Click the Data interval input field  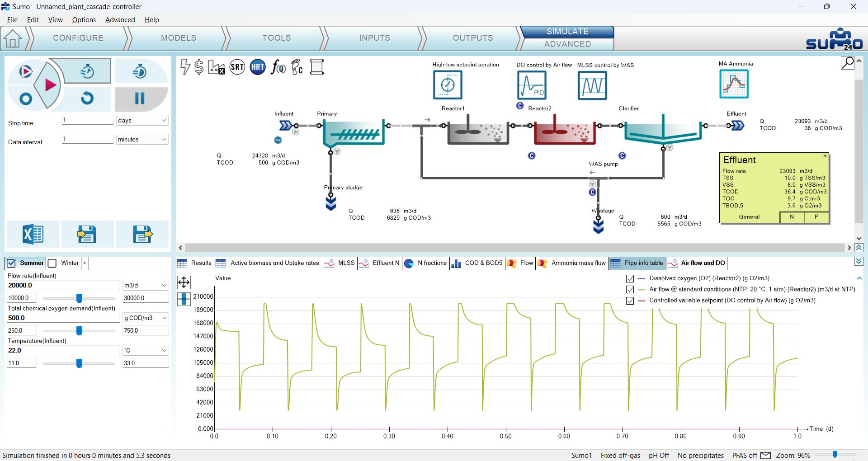click(x=87, y=139)
